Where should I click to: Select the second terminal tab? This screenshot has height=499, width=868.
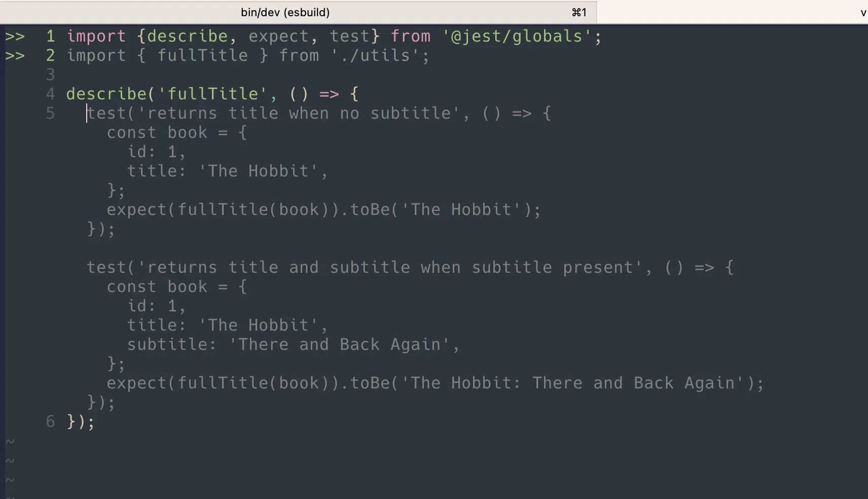pos(733,12)
